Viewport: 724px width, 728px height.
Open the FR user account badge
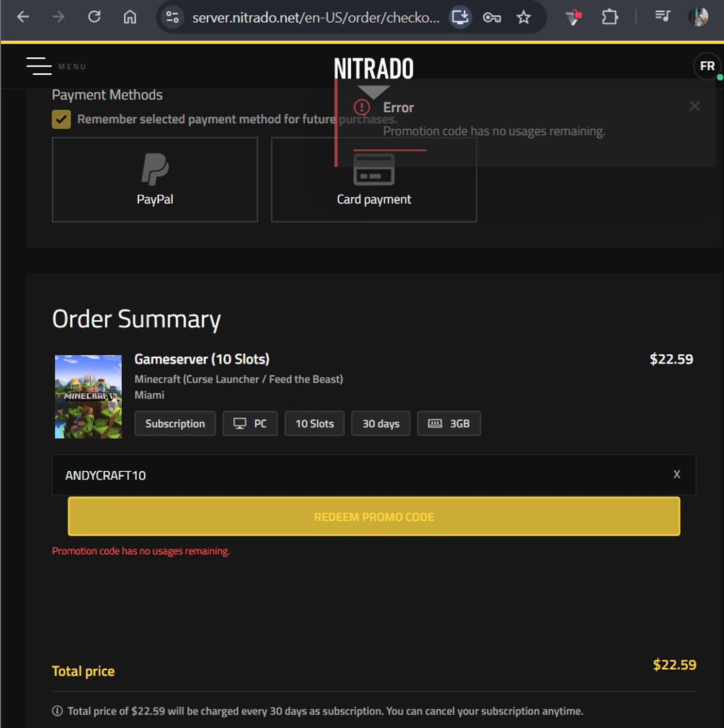click(x=707, y=66)
